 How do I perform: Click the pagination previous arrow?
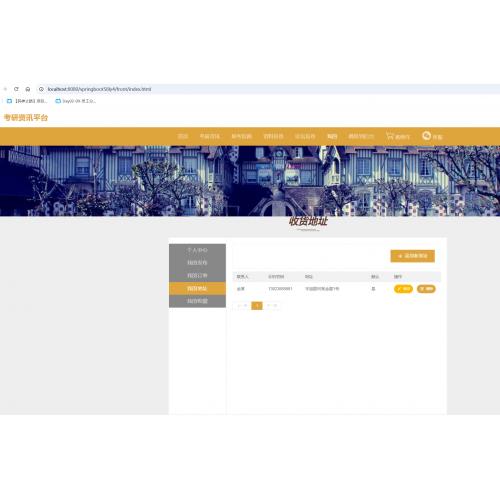pos(242,305)
